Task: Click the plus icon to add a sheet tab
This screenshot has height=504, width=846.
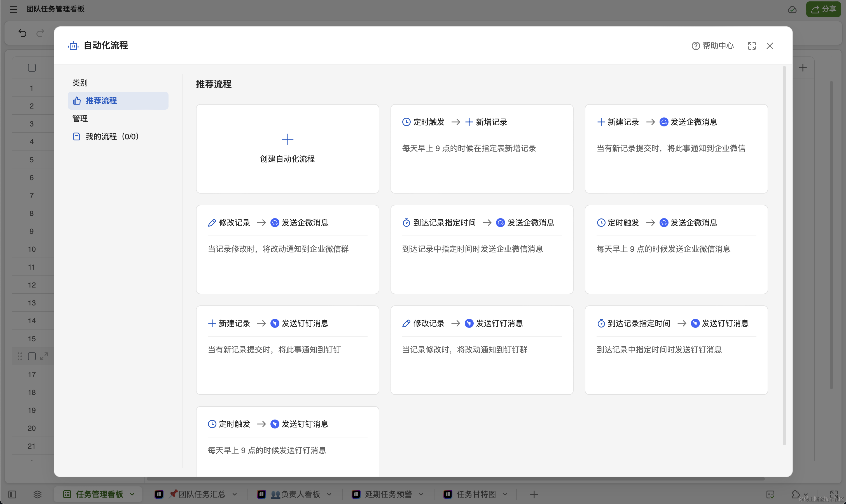Action: (534, 494)
